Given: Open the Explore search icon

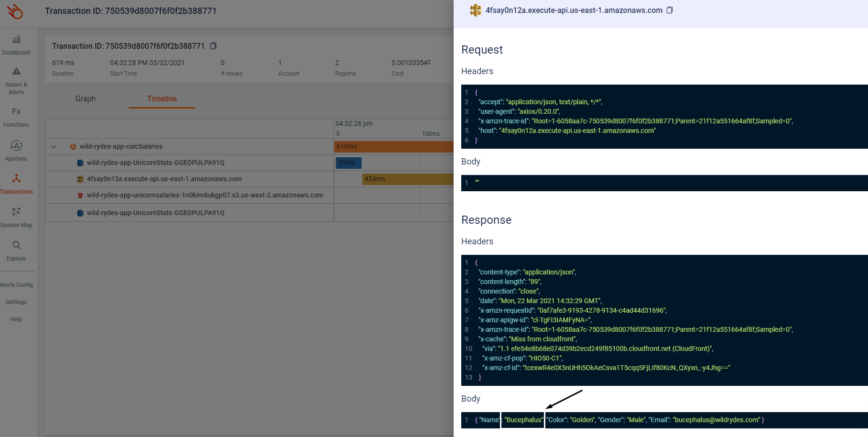Looking at the screenshot, I should (16, 245).
